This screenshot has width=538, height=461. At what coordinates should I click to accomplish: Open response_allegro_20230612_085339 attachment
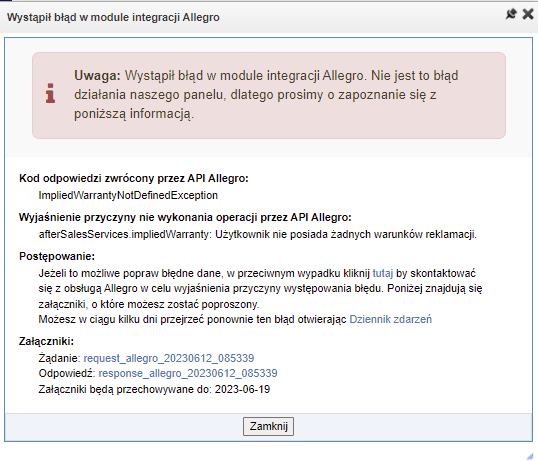[x=188, y=373]
